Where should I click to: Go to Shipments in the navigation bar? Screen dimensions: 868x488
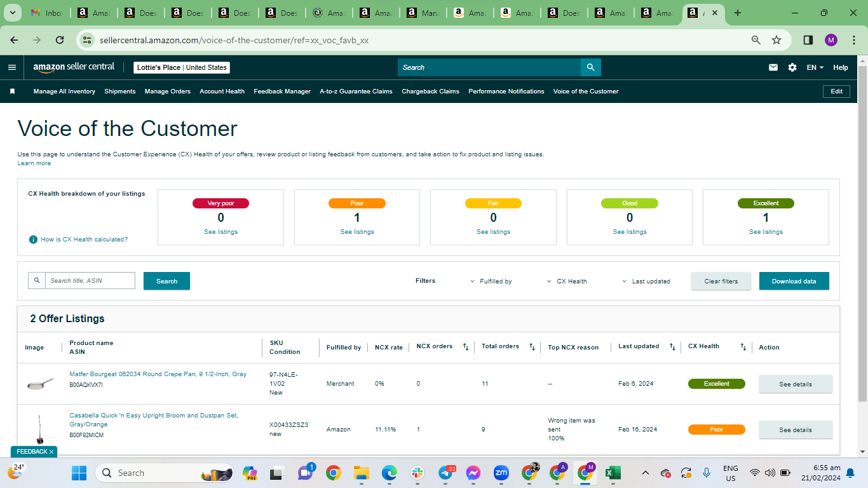[x=120, y=91]
